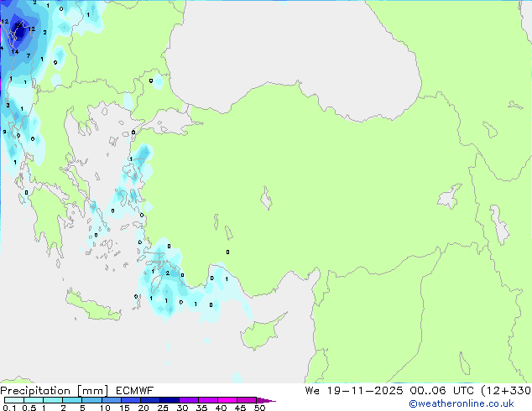Image resolution: width=532 pixels, height=411 pixels.
Task: Pick the 15–20 mm legend swatch
Action: pyautogui.click(x=131, y=400)
